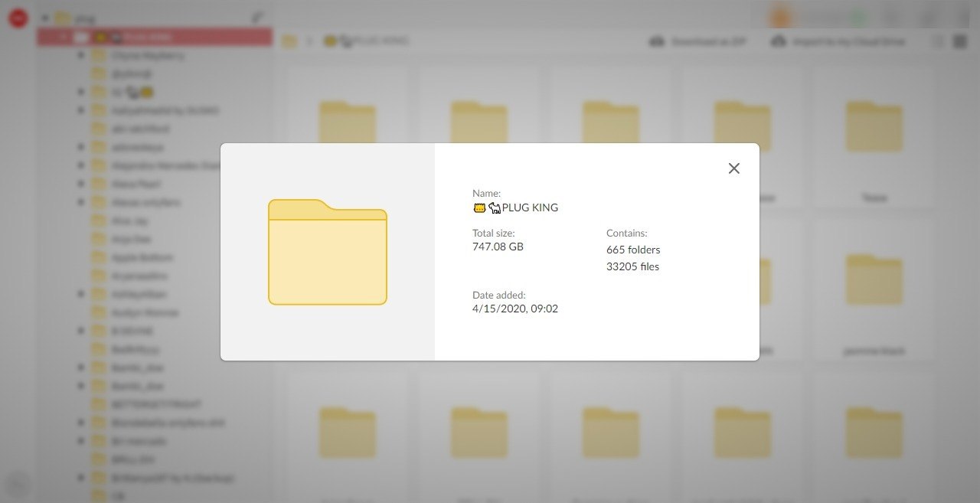Click the crown emoji before PLUG KING

click(x=479, y=207)
